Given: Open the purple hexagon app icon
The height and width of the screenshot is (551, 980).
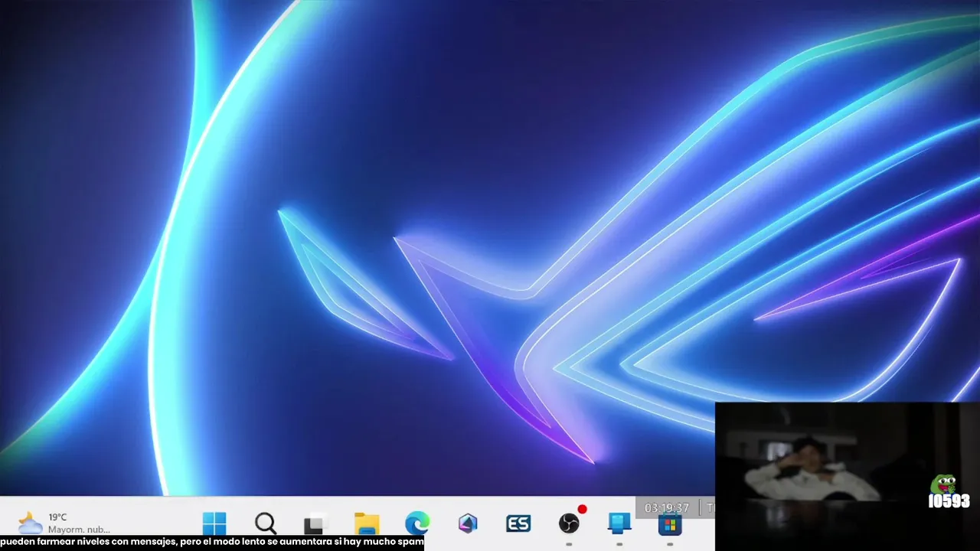Looking at the screenshot, I should click(468, 523).
